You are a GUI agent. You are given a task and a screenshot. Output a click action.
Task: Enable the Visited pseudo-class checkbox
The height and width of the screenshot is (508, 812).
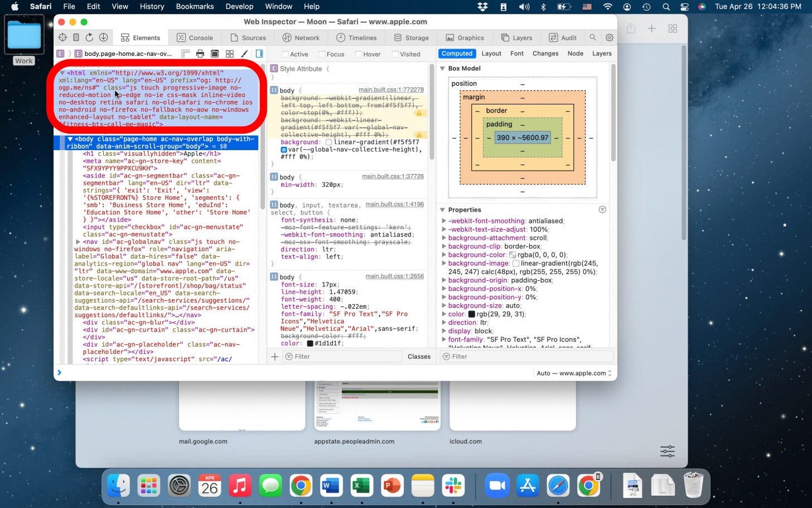tap(395, 54)
